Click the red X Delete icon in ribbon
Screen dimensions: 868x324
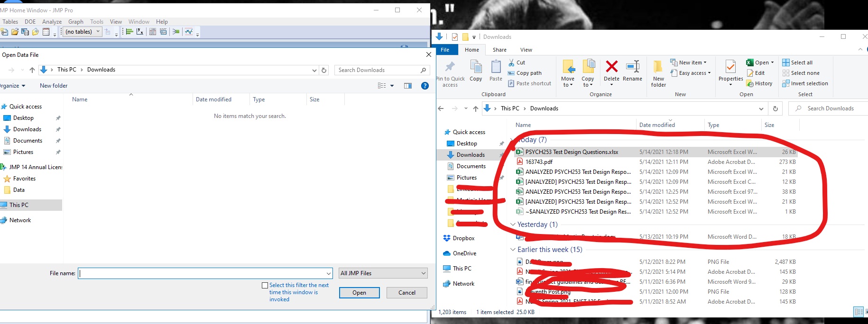pos(612,66)
